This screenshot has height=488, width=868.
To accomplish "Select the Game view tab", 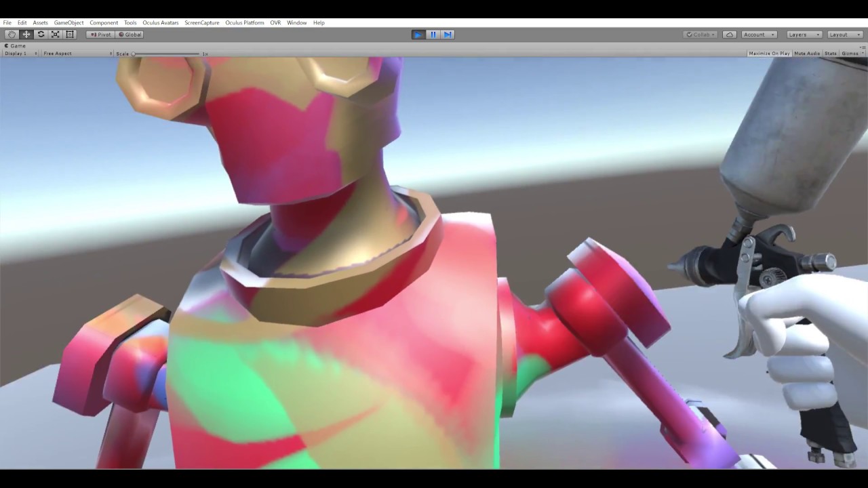I will point(16,46).
